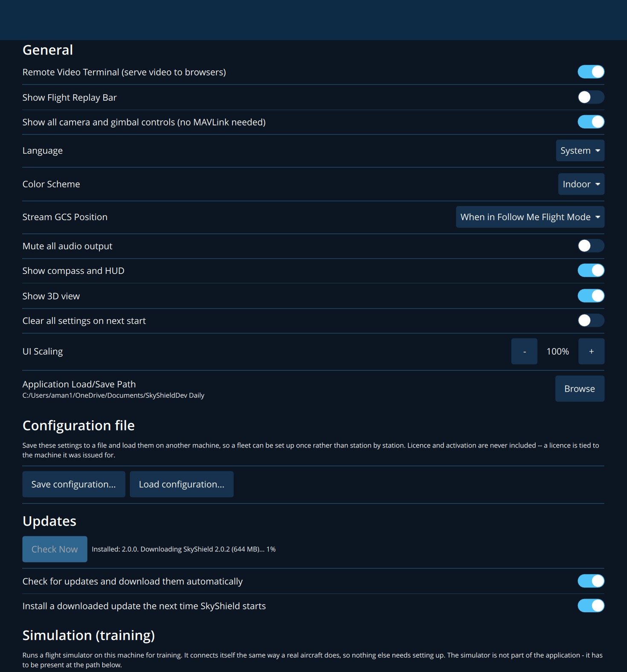Screen dimensions: 627x672
Task: Click the Updates section heading
Action: click(49, 521)
